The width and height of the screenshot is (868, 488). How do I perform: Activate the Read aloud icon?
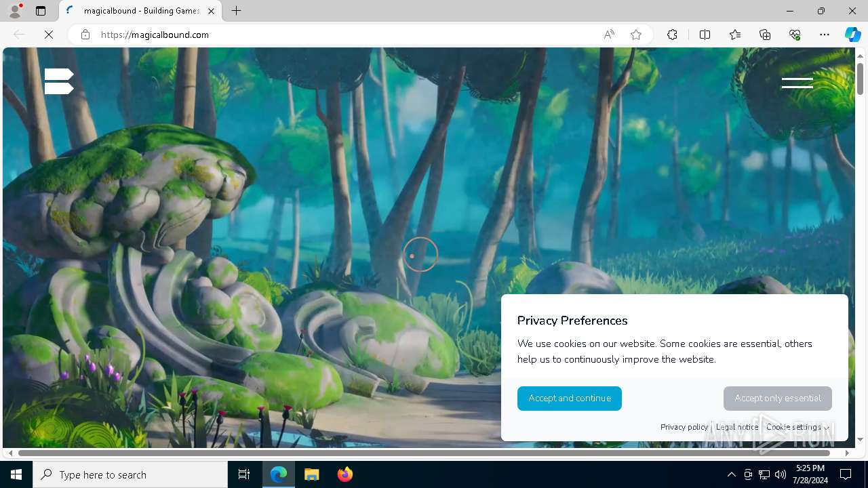[x=609, y=35]
